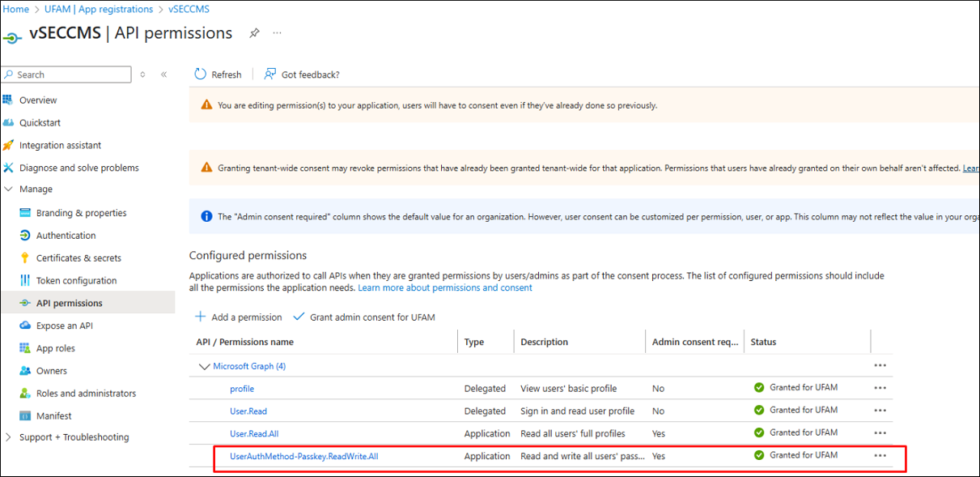Click the Token configuration bars icon
The height and width of the screenshot is (477, 980).
[x=25, y=280]
